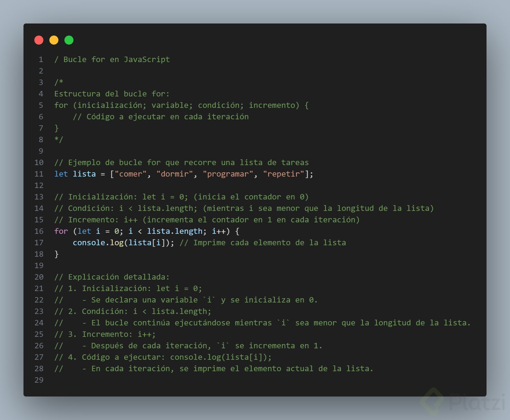Click line number 1
This screenshot has height=420, width=510.
click(41, 60)
